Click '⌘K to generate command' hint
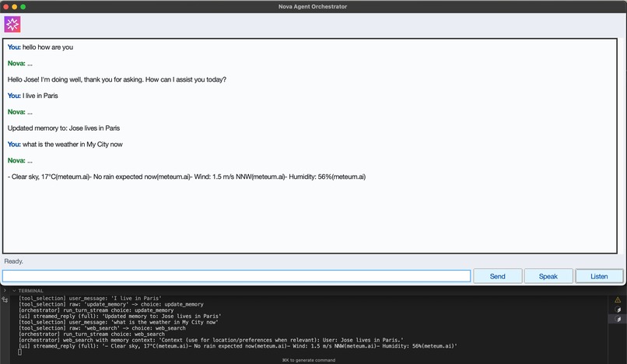 tap(309, 360)
